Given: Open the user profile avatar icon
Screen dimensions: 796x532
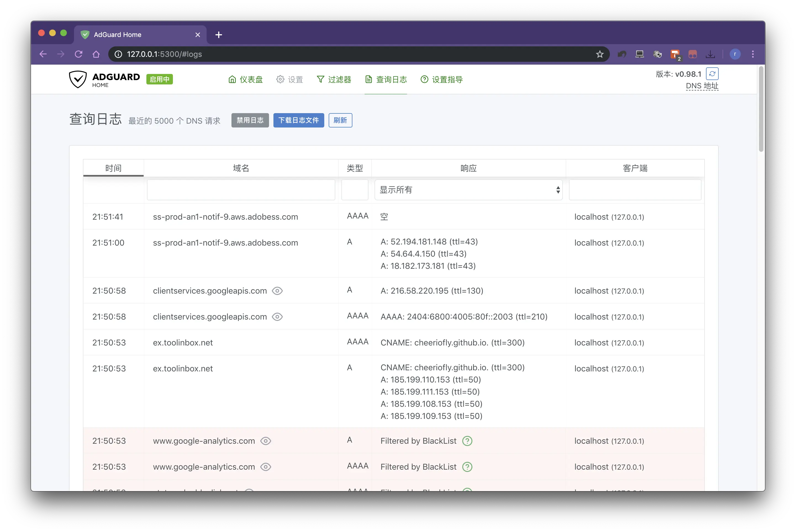Looking at the screenshot, I should pyautogui.click(x=735, y=54).
